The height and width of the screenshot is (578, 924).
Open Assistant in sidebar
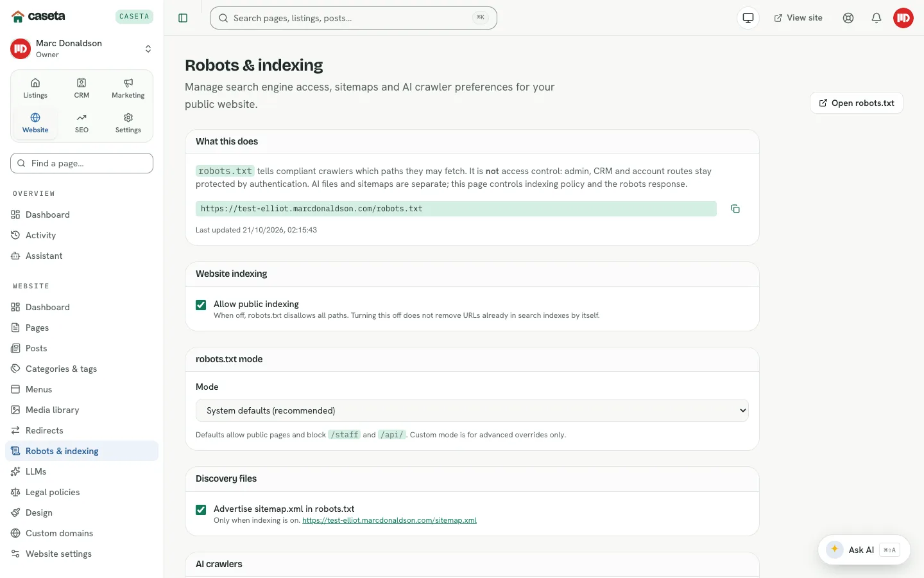pyautogui.click(x=81, y=256)
